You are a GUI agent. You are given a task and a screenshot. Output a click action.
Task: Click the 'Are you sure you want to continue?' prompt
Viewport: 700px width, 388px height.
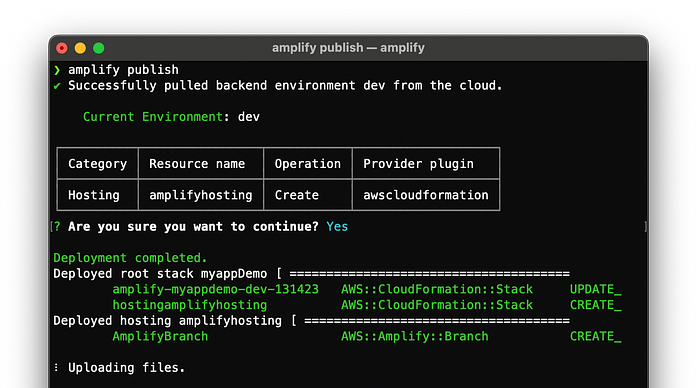(x=193, y=226)
